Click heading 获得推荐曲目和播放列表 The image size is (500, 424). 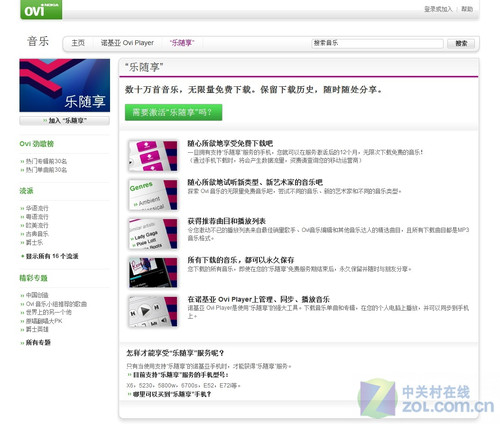(227, 221)
